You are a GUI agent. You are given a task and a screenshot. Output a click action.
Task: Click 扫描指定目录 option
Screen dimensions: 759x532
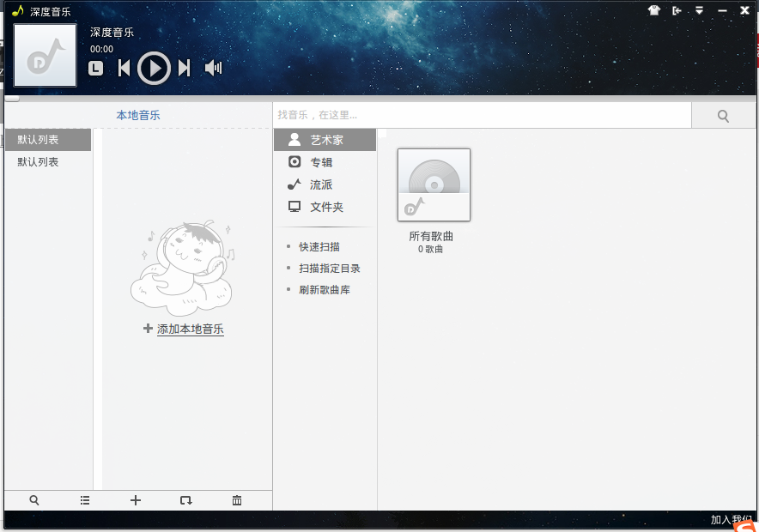click(329, 269)
